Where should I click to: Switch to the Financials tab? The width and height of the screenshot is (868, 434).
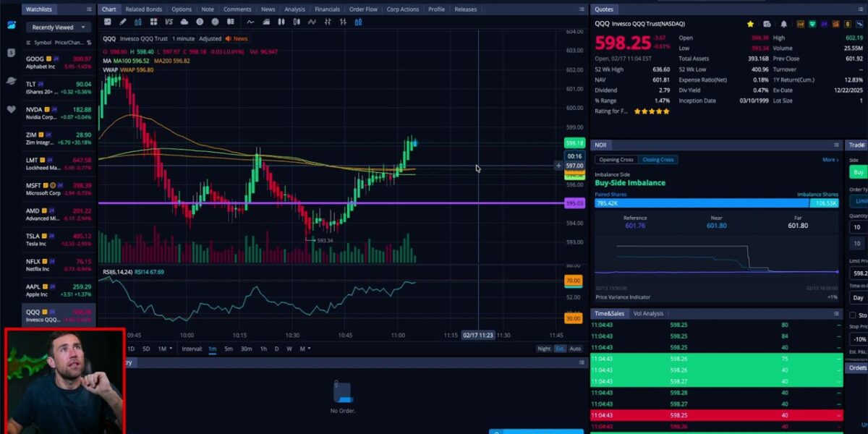pos(327,9)
